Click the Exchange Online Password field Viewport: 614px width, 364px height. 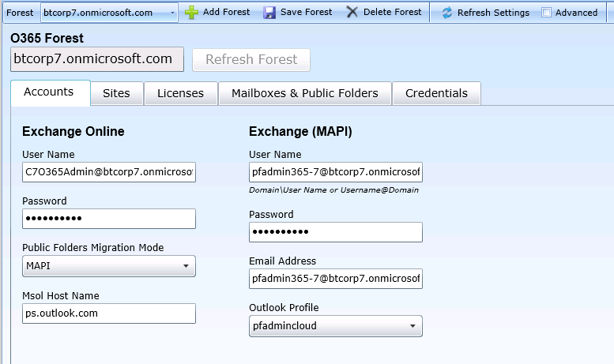[109, 219]
